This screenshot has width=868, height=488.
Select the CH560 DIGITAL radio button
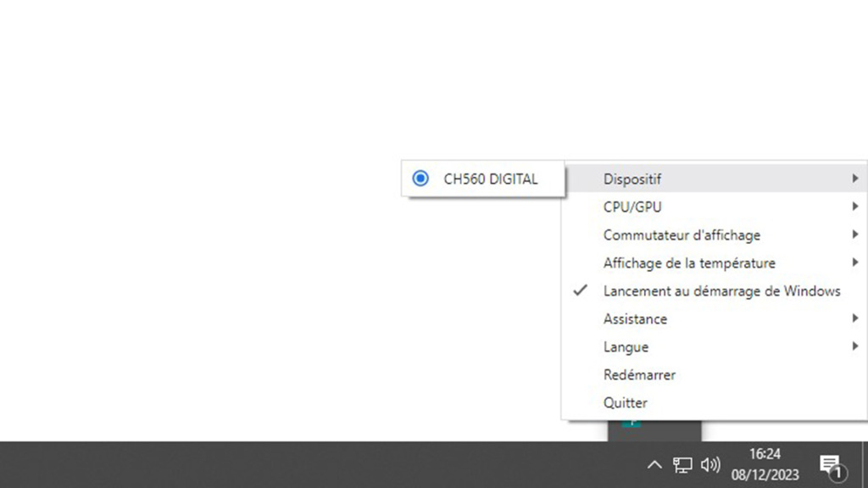tap(420, 179)
